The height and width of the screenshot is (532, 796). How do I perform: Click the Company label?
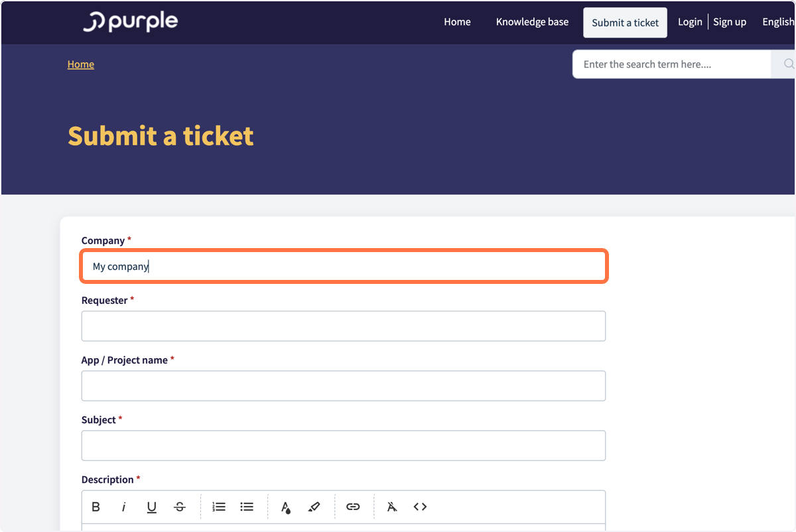click(103, 241)
